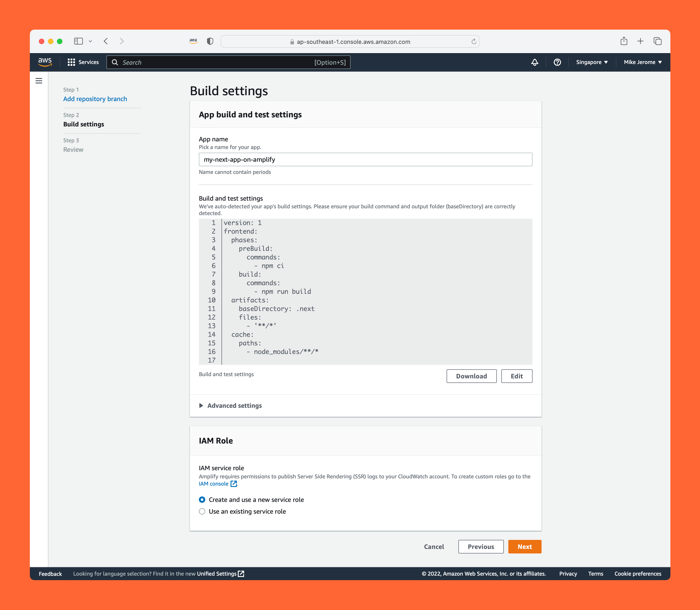Reload the page with refresh icon
The height and width of the screenshot is (610, 700).
tap(474, 42)
